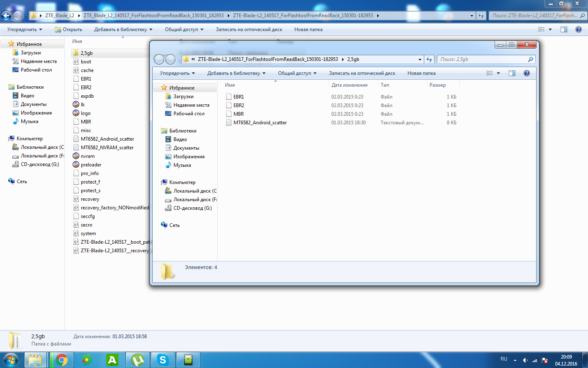Click Записать на оптический диск in front window
Viewport: 588px width, 368px height.
point(362,73)
